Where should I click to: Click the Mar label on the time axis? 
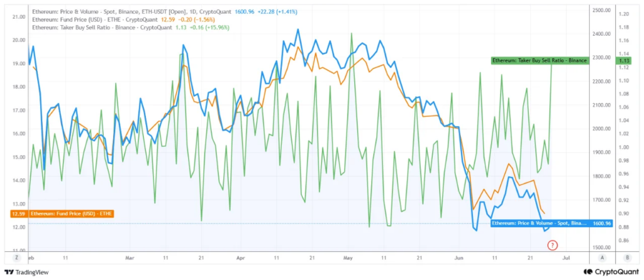tap(130, 258)
